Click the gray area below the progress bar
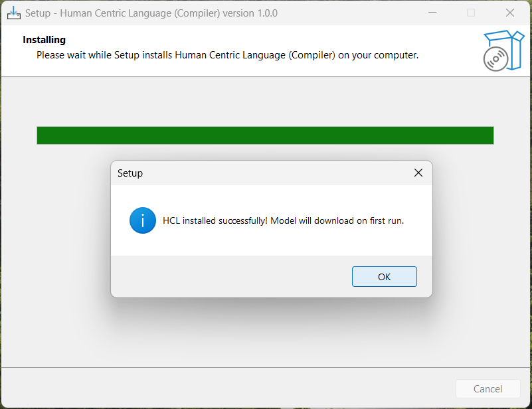 coord(265,332)
